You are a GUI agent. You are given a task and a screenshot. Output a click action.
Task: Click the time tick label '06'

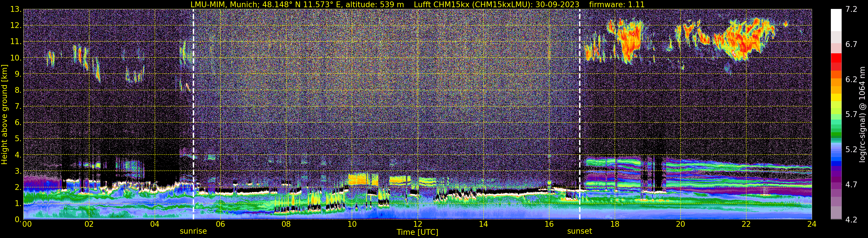coord(220,224)
